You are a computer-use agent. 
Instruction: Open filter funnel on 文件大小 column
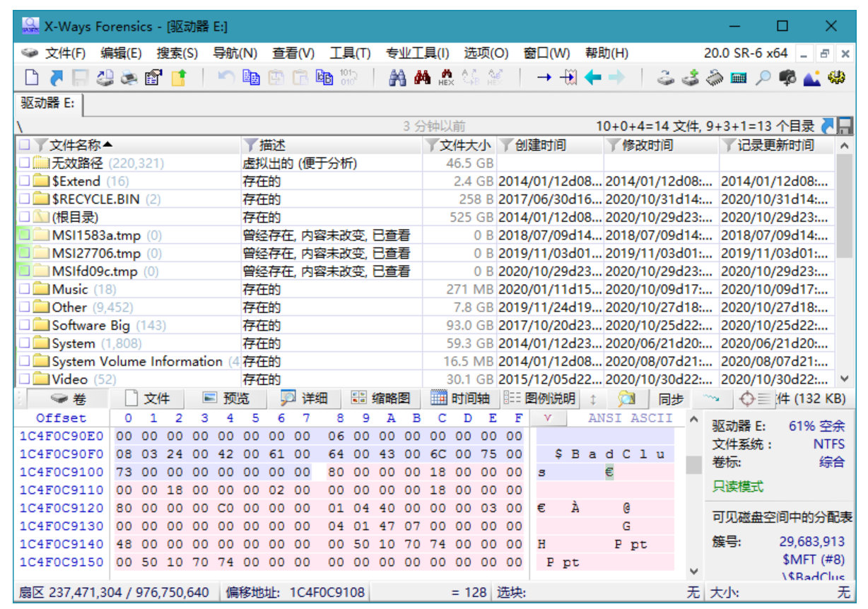pyautogui.click(x=431, y=146)
